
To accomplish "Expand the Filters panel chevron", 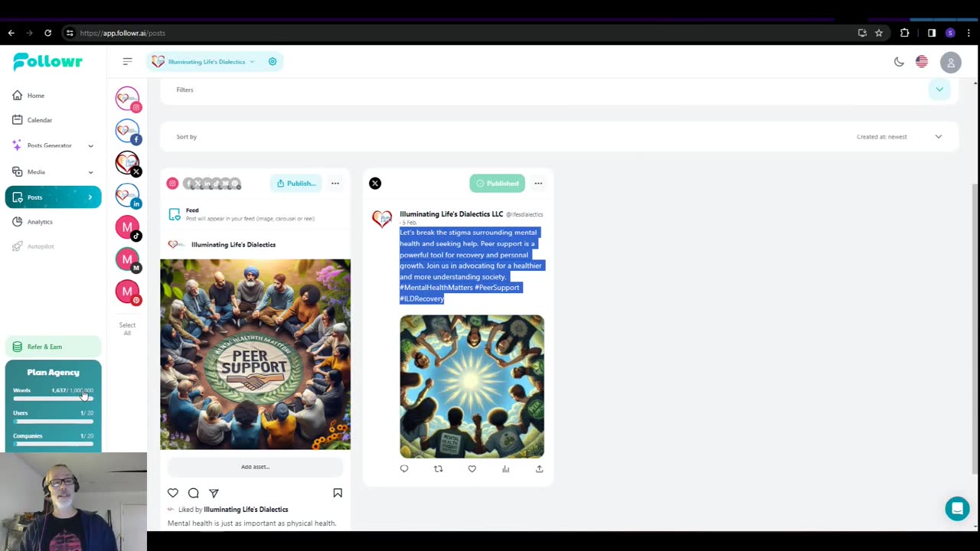I will pos(939,90).
